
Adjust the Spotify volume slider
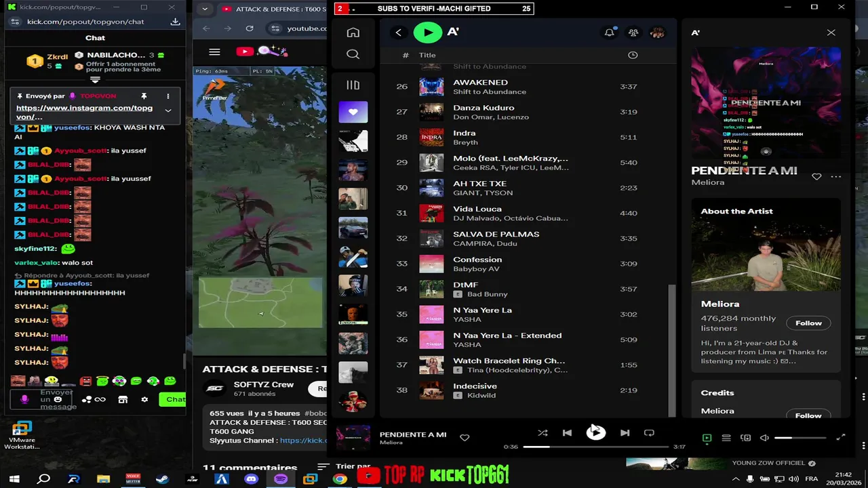[800, 438]
